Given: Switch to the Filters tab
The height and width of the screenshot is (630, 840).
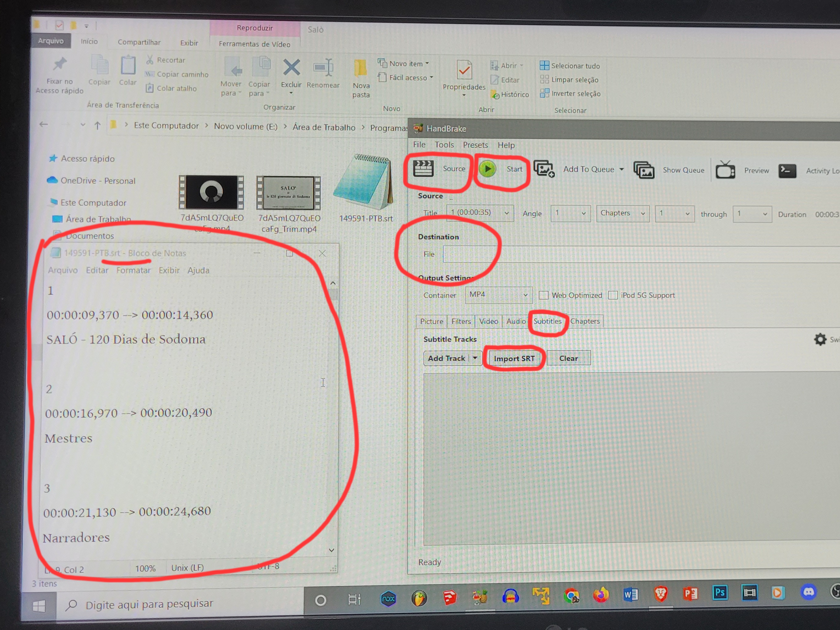Looking at the screenshot, I should [x=461, y=321].
